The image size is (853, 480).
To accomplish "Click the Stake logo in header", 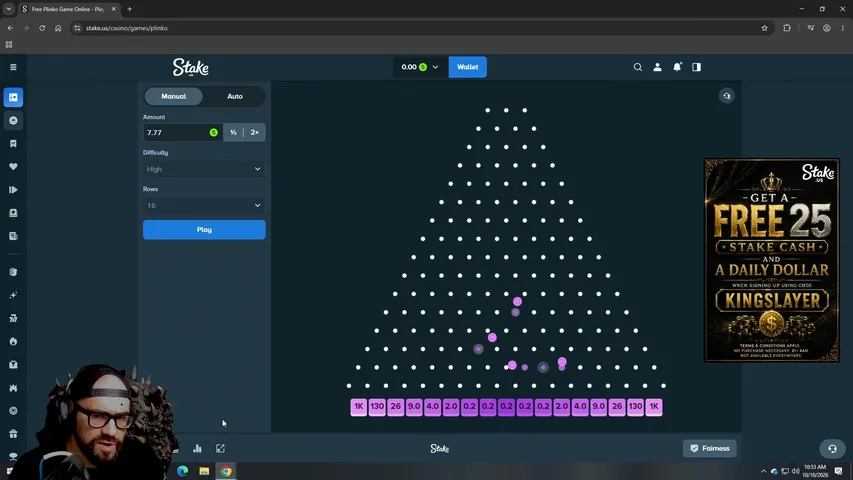I will [190, 67].
